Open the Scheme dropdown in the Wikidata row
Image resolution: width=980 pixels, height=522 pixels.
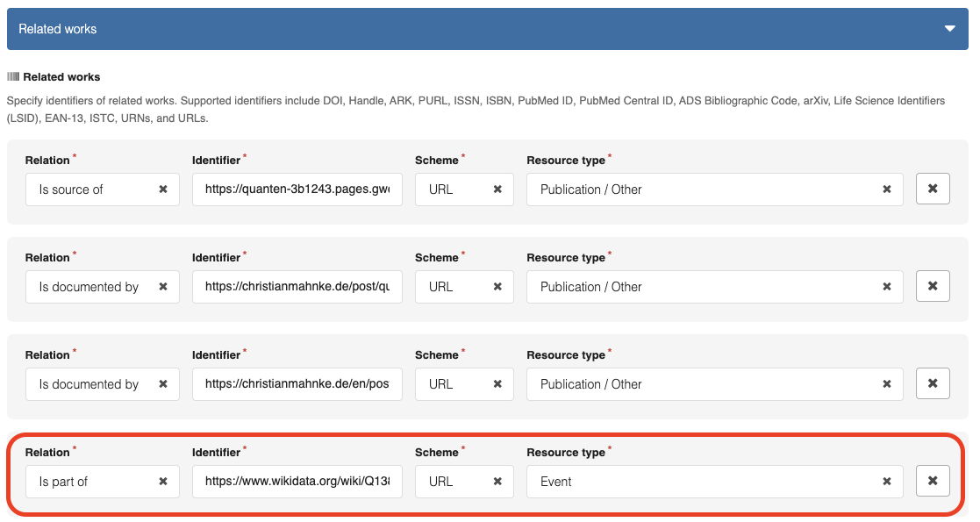coord(452,482)
